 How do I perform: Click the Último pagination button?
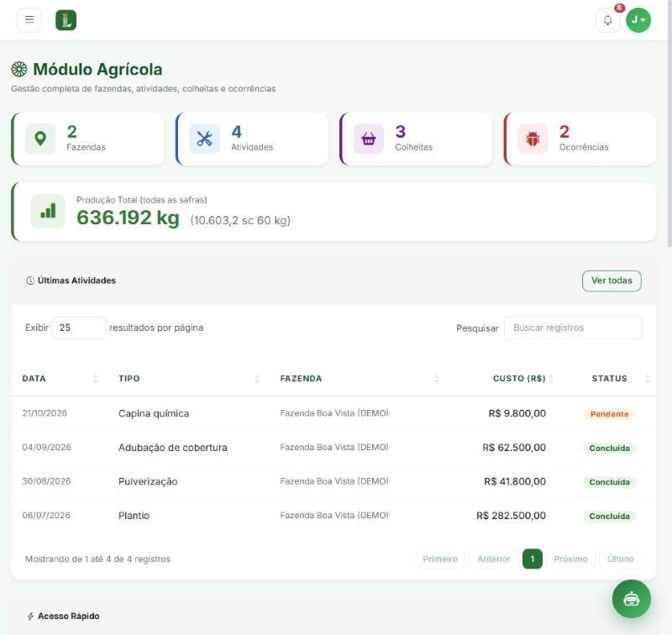coord(621,559)
